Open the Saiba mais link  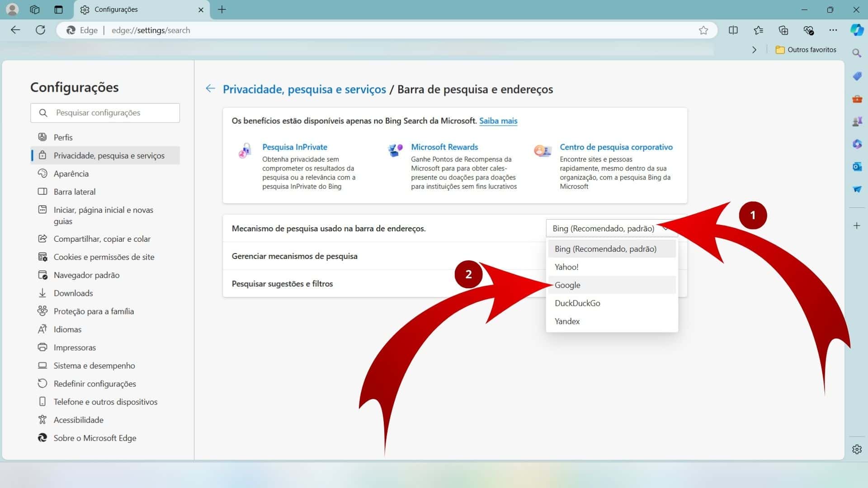(498, 121)
